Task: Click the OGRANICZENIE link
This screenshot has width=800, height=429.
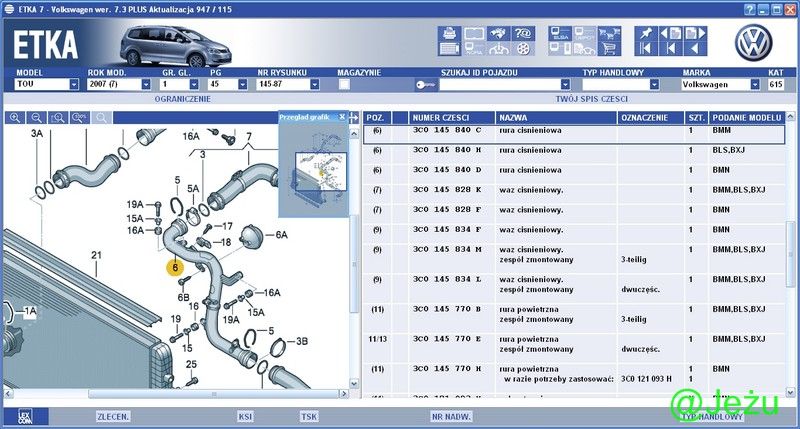Action: pos(183,99)
